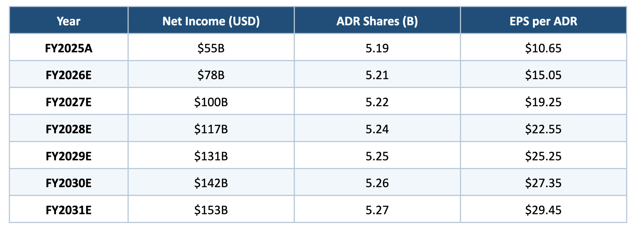Screen dimensions: 644x237
Task: Select the FY2026E row label
Action: tap(69, 75)
